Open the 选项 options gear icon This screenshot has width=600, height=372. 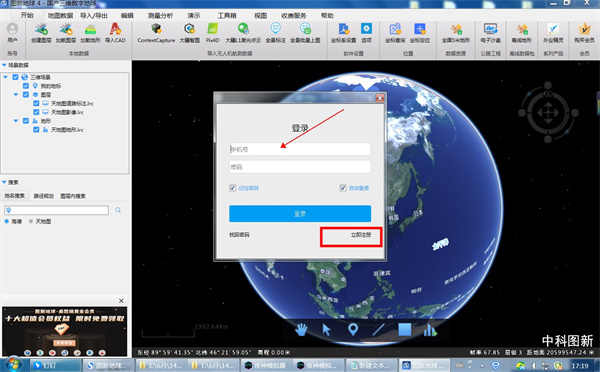366,29
